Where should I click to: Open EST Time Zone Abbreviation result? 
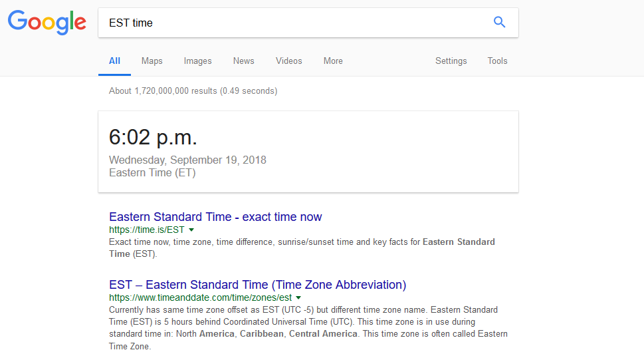tap(257, 285)
